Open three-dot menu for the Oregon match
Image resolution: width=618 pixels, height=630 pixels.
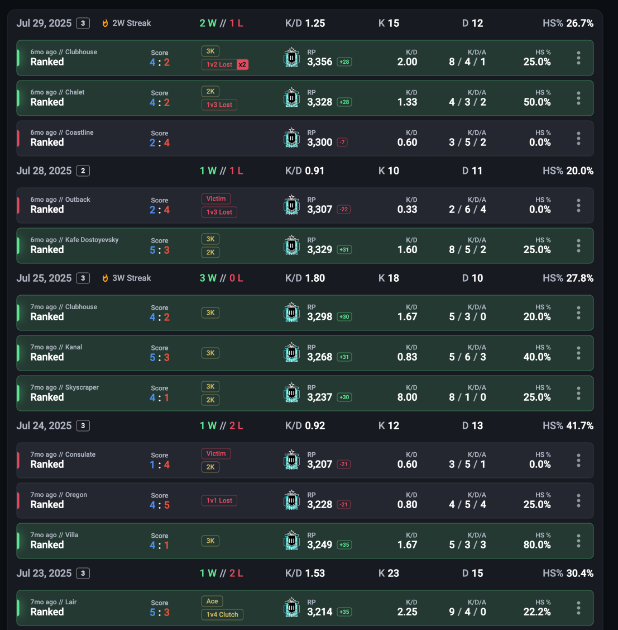pyautogui.click(x=578, y=500)
